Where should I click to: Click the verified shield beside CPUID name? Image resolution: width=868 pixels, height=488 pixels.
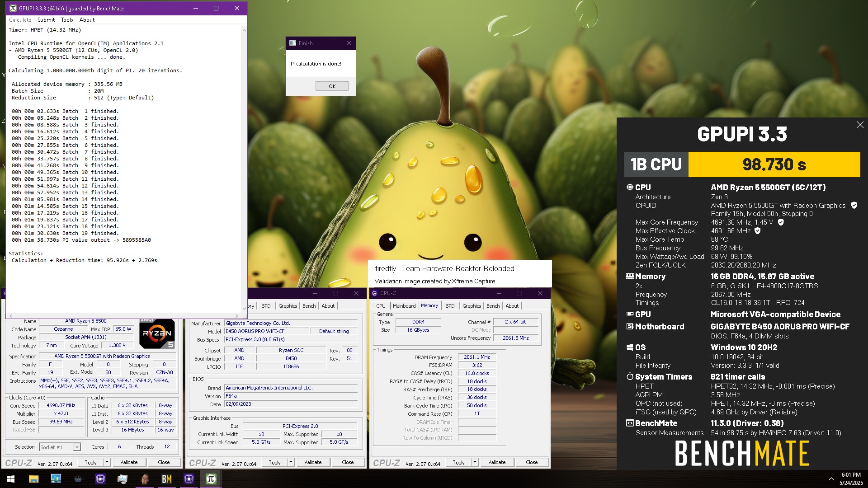854,205
